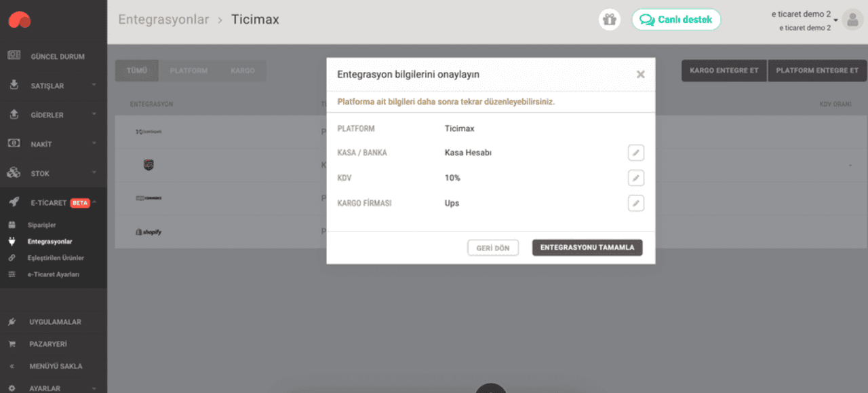Click the Uygulamalar plug icon
Image resolution: width=868 pixels, height=393 pixels.
pos(12,322)
